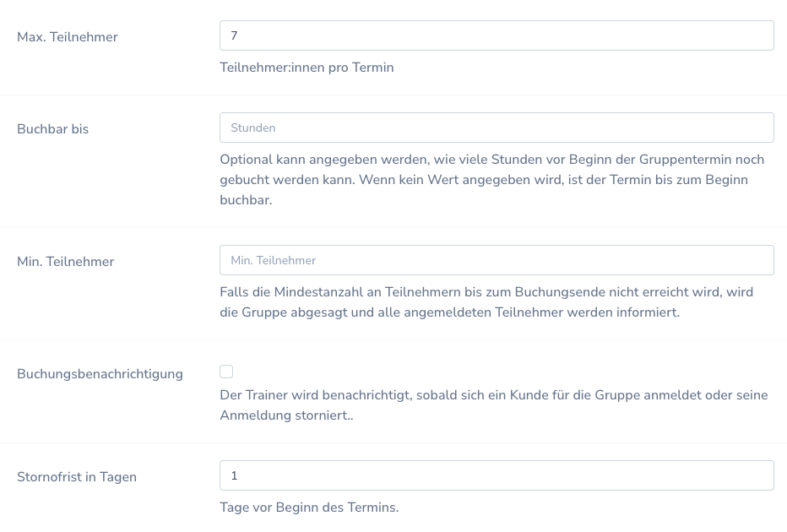Click the 'Optional kann angegeben werden' help text

pyautogui.click(x=491, y=180)
